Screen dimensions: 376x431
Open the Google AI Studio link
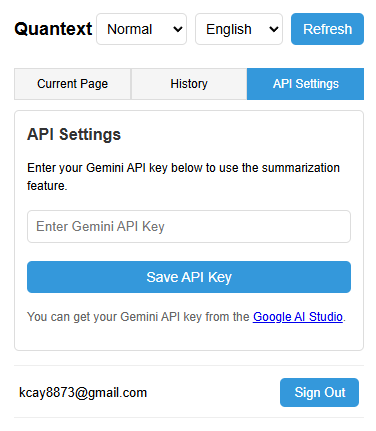click(298, 317)
